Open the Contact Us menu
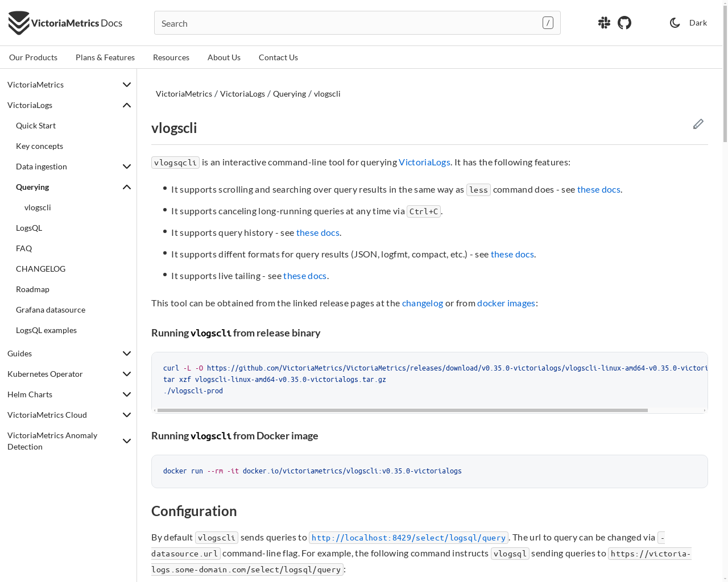The height and width of the screenshot is (582, 728). point(278,57)
